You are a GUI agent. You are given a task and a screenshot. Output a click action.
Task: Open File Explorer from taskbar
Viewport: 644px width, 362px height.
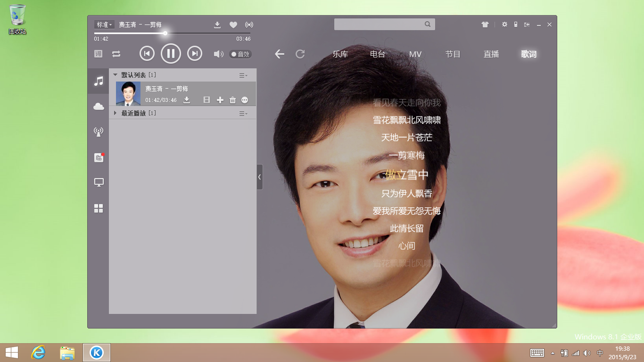pos(67,353)
